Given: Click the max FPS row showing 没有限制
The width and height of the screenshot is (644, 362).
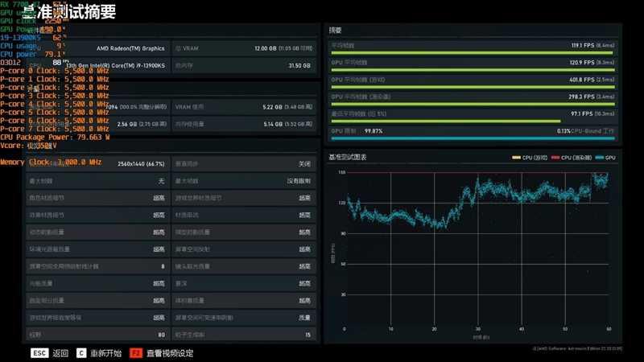Looking at the screenshot, I should pos(243,181).
